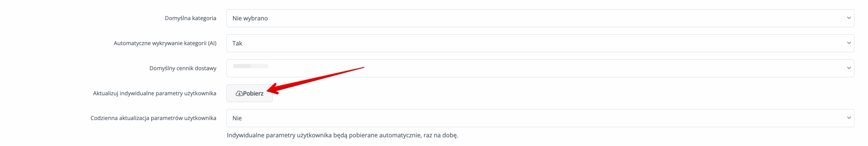Click the chevron arrow of Domyślny cennik dostawy

pyautogui.click(x=849, y=68)
